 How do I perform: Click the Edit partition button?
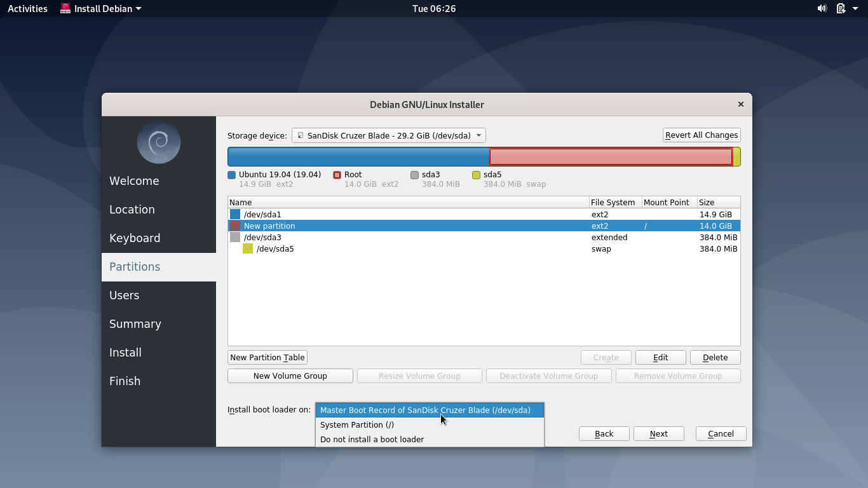(x=661, y=358)
